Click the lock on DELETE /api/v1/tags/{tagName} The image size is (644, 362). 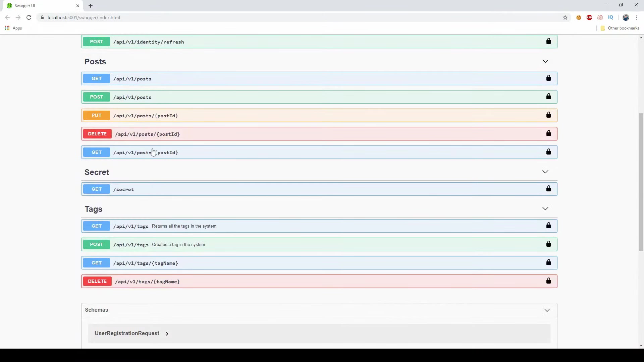tap(549, 281)
